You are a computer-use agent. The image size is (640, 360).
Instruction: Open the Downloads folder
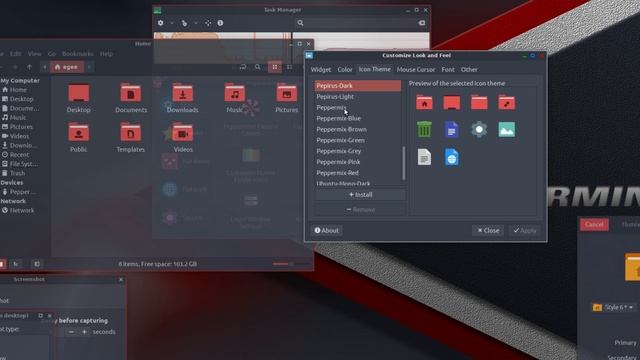point(182,98)
